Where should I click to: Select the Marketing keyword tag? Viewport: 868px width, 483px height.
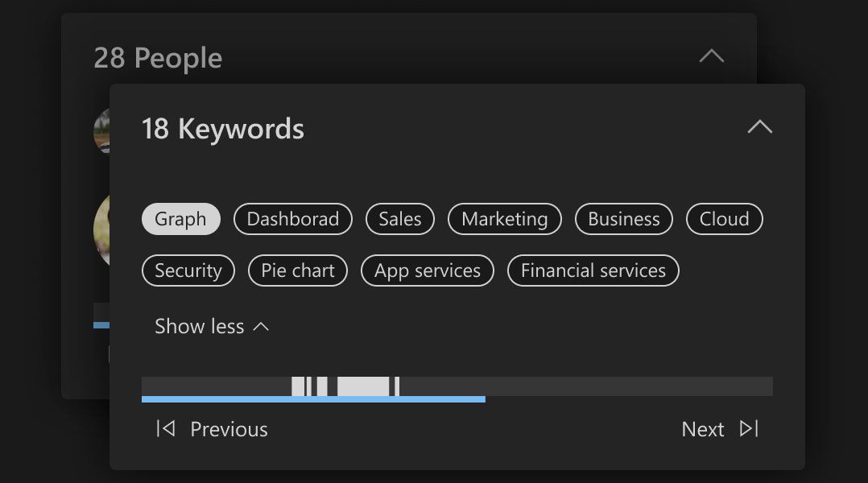point(504,219)
